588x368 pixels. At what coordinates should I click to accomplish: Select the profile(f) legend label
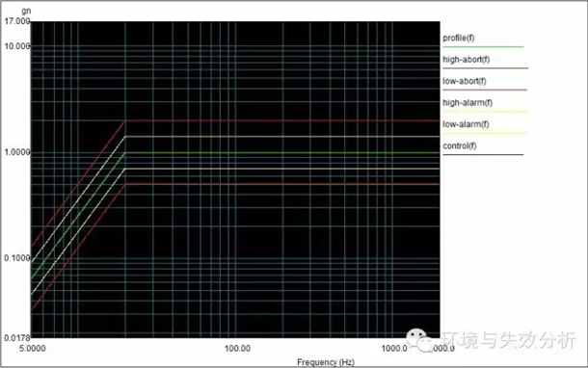pyautogui.click(x=458, y=38)
